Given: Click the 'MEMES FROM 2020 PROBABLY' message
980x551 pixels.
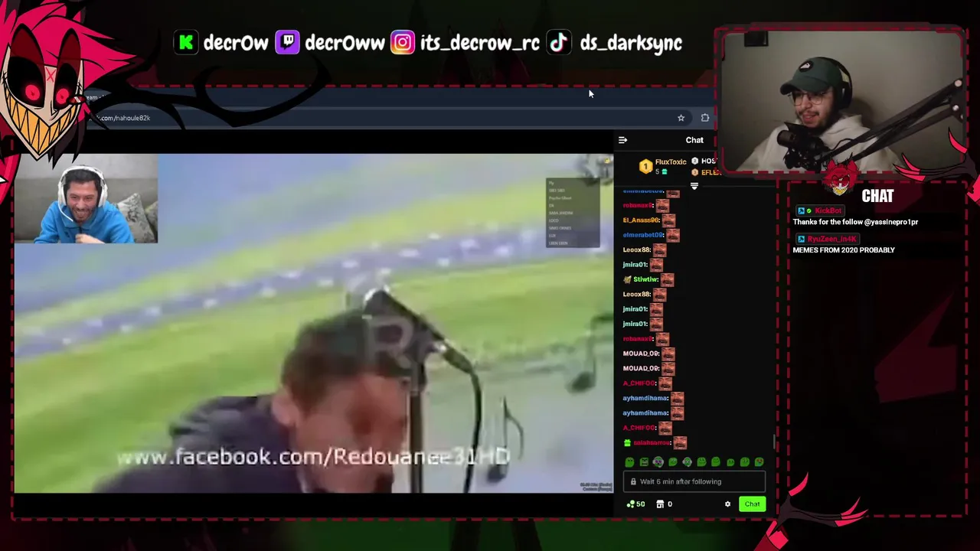Looking at the screenshot, I should pos(844,250).
